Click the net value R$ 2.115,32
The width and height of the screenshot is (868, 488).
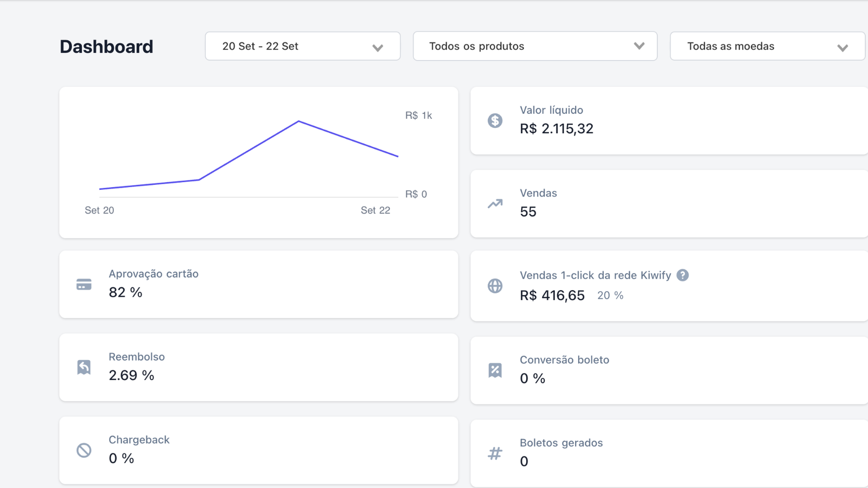(x=557, y=129)
